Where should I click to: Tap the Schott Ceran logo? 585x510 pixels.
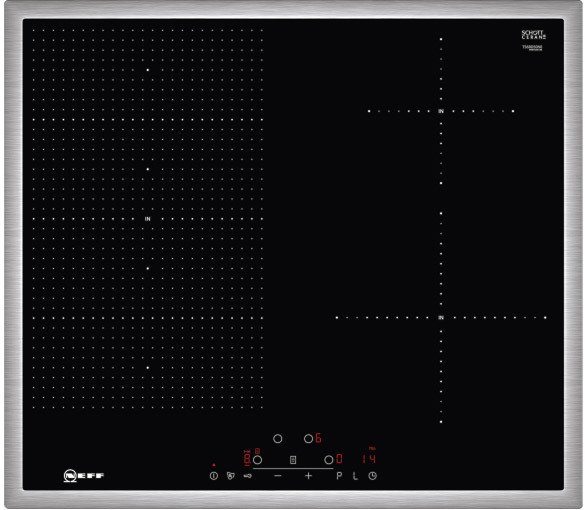[534, 35]
